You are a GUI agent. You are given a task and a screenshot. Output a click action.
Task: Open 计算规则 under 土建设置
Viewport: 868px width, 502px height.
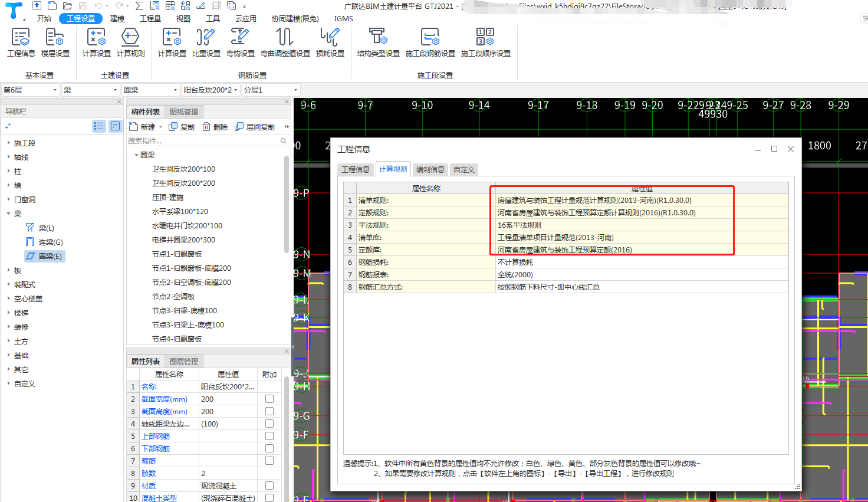pyautogui.click(x=130, y=42)
